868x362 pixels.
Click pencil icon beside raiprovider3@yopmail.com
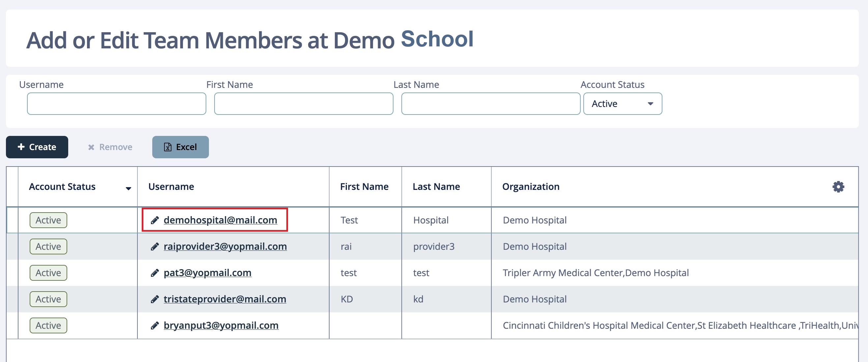pyautogui.click(x=155, y=246)
